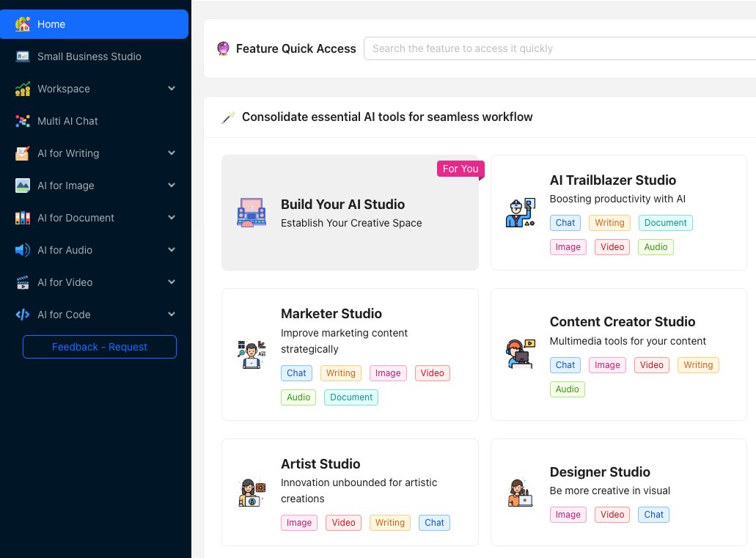Click the Home house icon in sidebar
Viewport: 756px width, 558px height.
pyautogui.click(x=23, y=24)
